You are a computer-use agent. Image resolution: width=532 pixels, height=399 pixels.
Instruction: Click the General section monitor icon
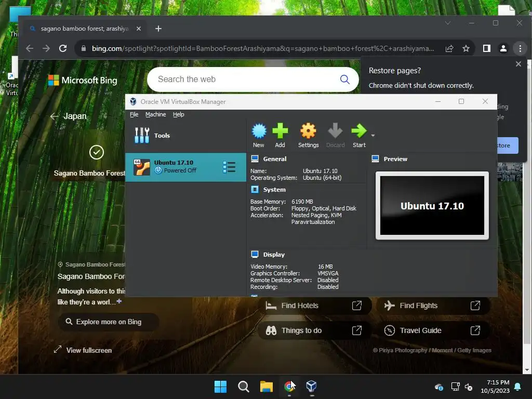(x=255, y=159)
